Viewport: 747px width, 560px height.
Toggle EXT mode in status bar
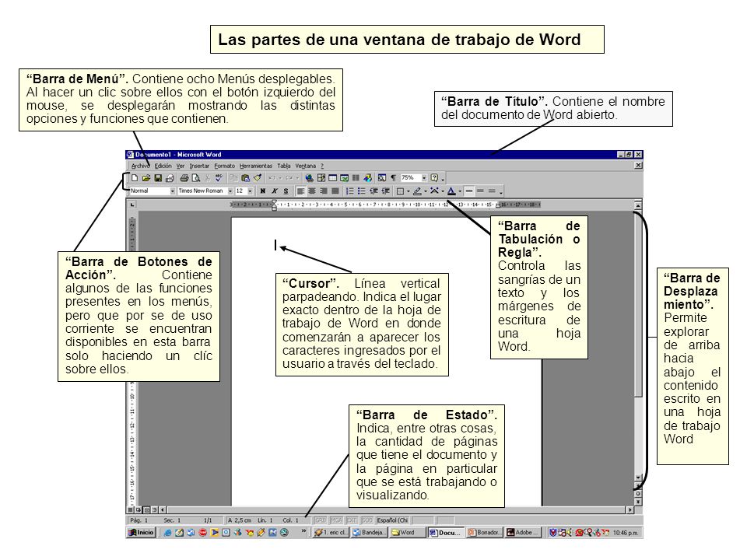[x=352, y=520]
